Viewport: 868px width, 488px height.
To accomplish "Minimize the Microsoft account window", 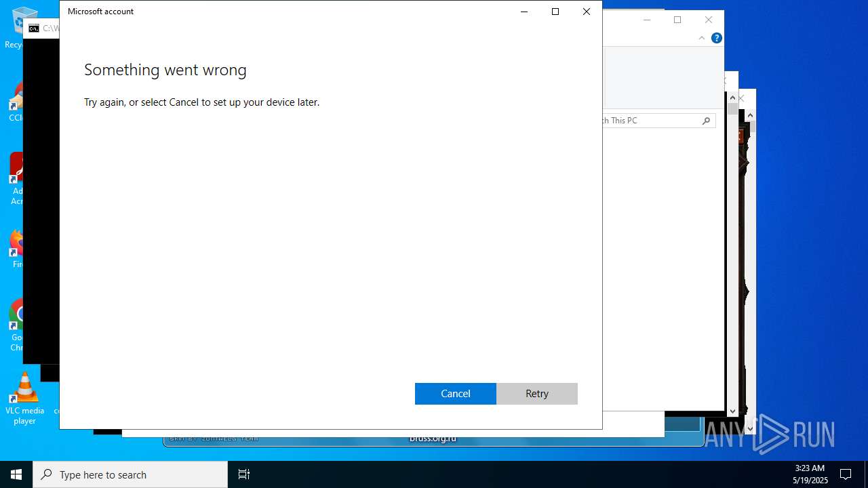I will pyautogui.click(x=524, y=12).
